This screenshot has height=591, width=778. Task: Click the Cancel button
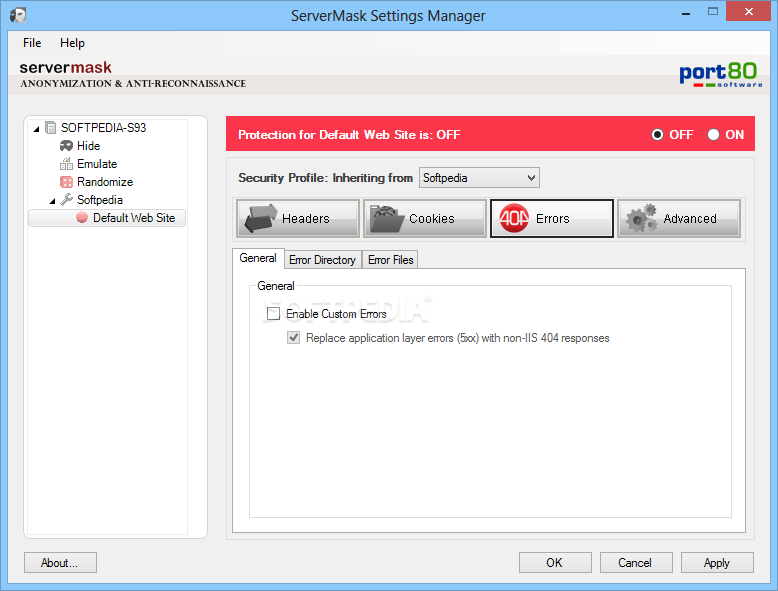click(636, 563)
